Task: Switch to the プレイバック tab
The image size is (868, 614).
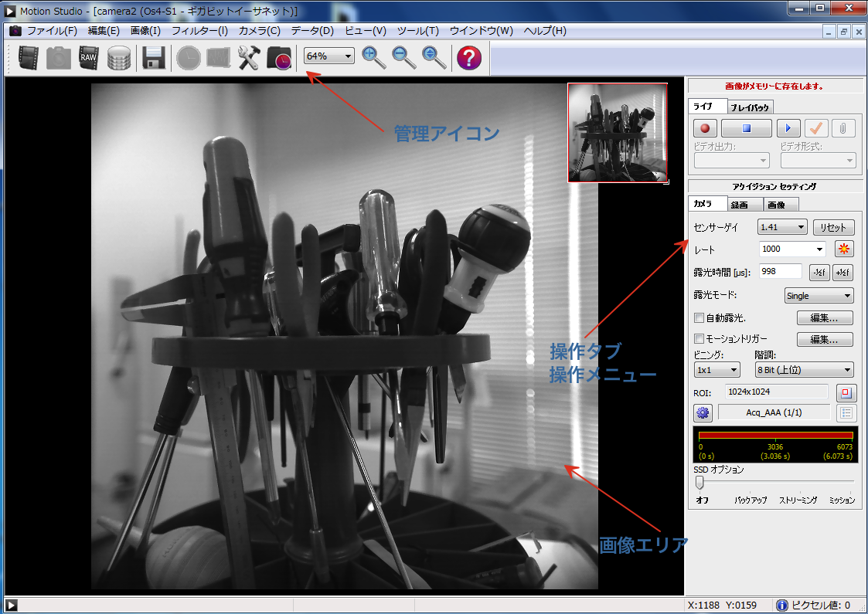Action: (750, 107)
